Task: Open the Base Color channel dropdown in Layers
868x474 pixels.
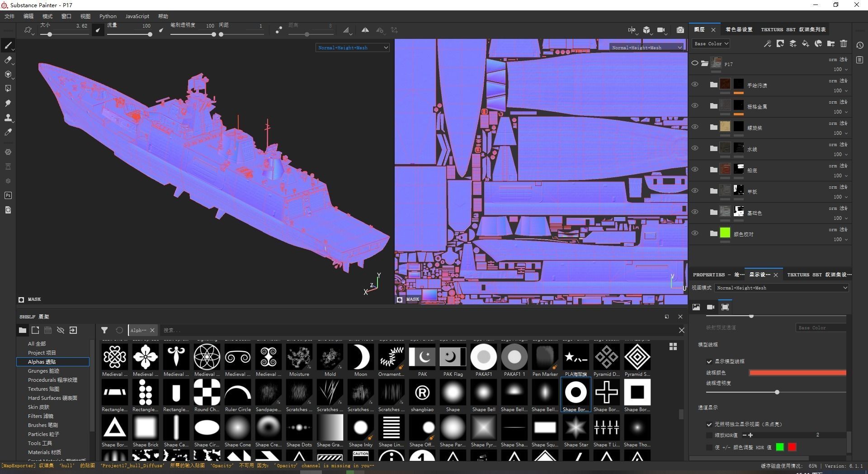Action: click(711, 43)
